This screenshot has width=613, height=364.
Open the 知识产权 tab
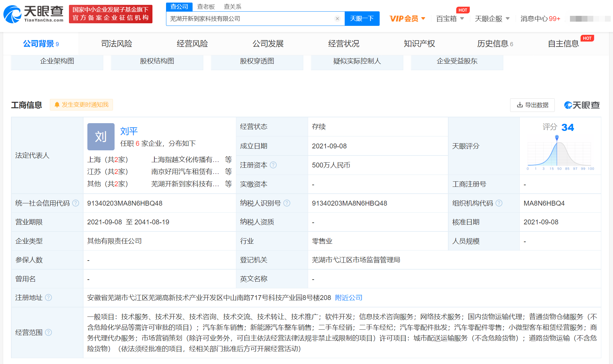click(x=419, y=44)
